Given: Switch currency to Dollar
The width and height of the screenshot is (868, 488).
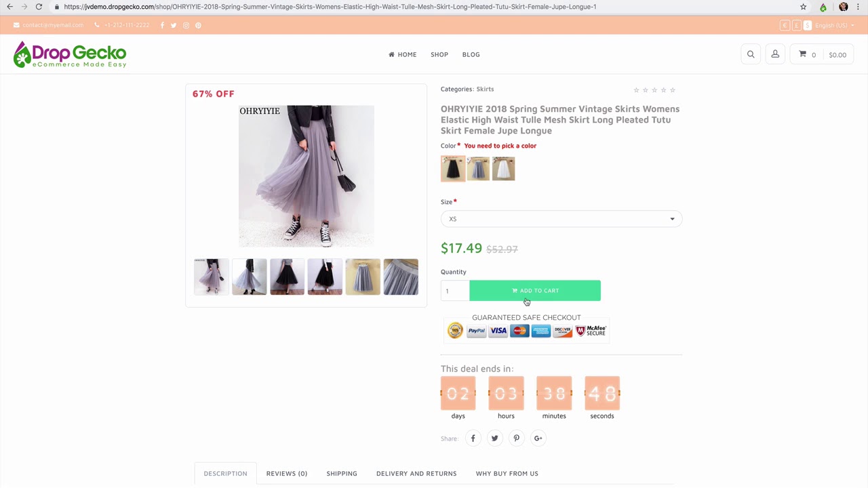Looking at the screenshot, I should [807, 25].
